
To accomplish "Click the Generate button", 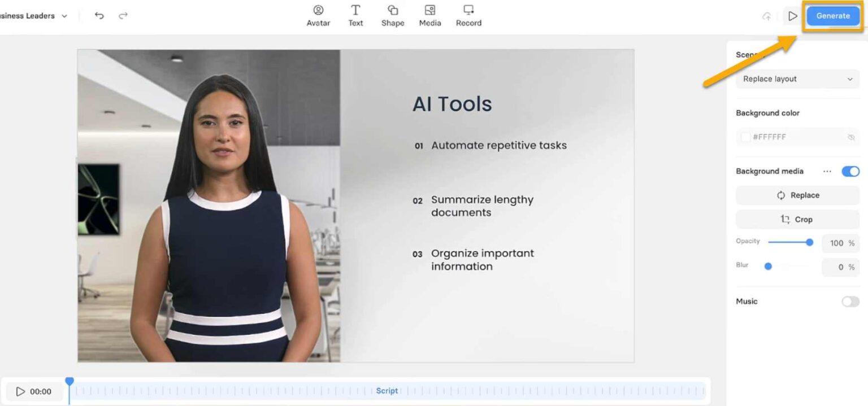I will tap(833, 16).
